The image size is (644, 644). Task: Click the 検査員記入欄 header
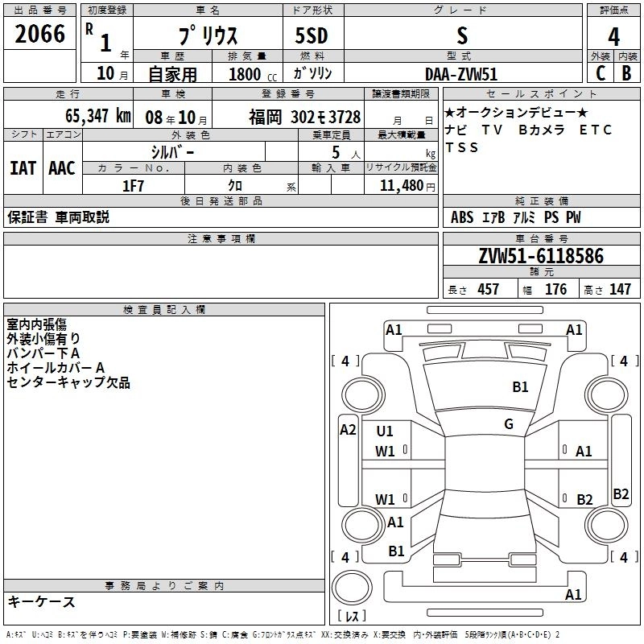[x=164, y=309]
